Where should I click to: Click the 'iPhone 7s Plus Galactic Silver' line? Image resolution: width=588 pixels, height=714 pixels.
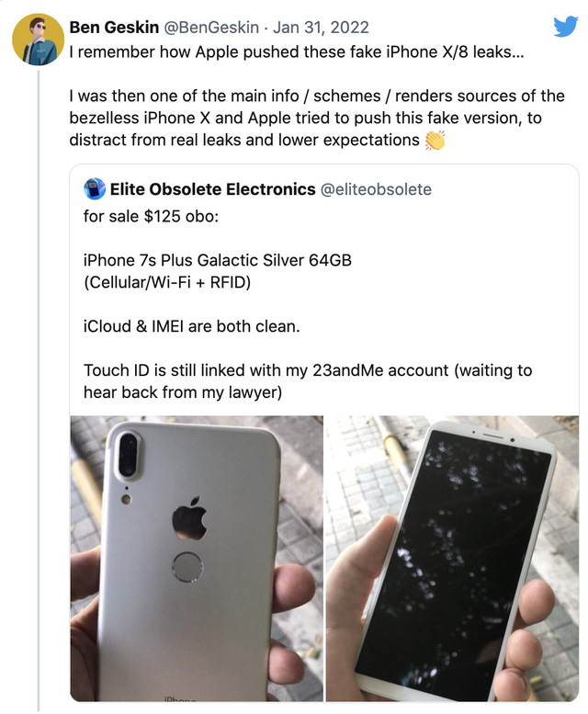click(x=218, y=260)
